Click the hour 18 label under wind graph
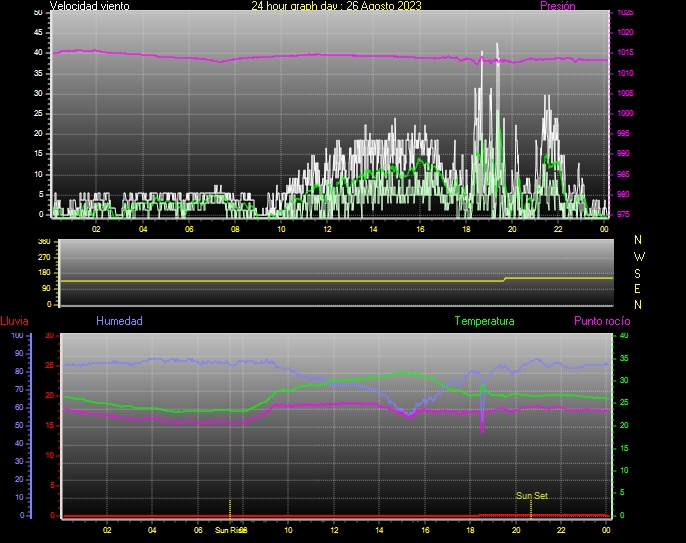This screenshot has width=686, height=543. (x=466, y=229)
